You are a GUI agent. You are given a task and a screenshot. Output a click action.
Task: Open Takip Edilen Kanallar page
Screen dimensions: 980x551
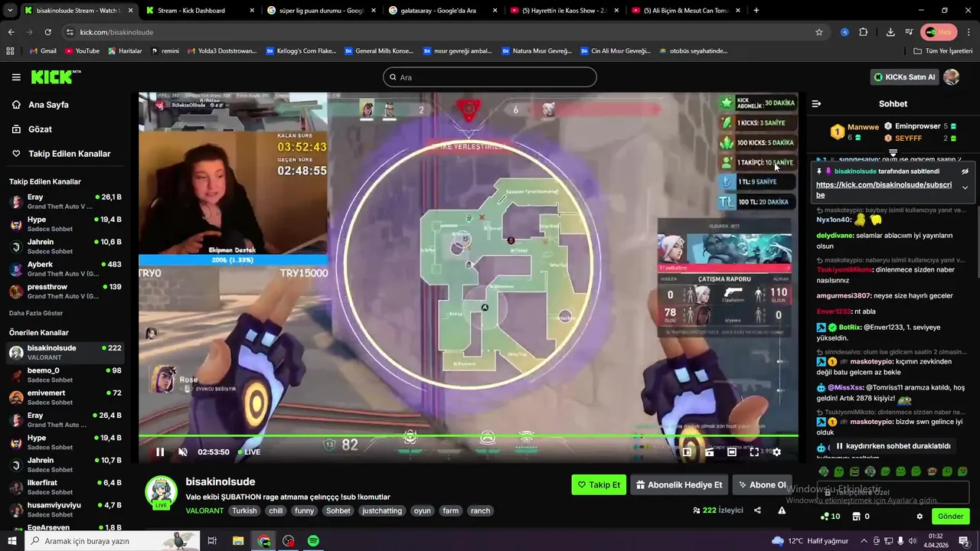click(69, 154)
